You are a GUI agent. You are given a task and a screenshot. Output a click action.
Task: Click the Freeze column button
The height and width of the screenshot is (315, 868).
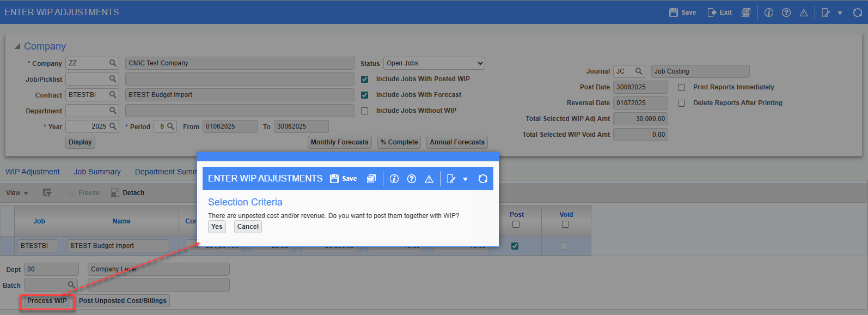83,193
